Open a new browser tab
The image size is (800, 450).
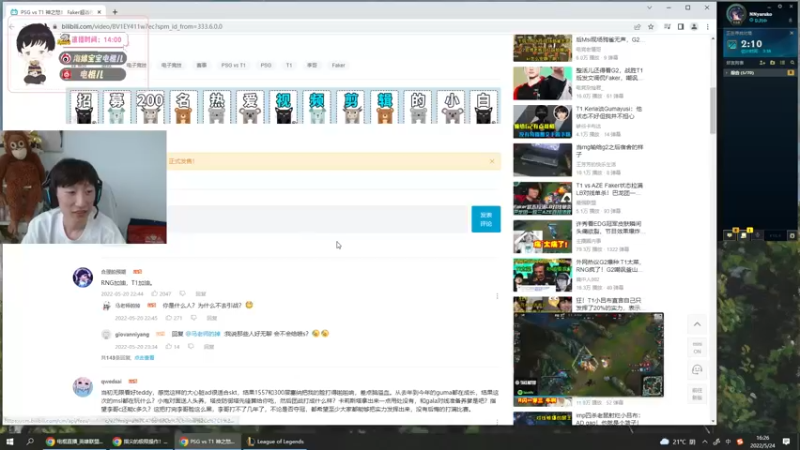[x=115, y=11]
